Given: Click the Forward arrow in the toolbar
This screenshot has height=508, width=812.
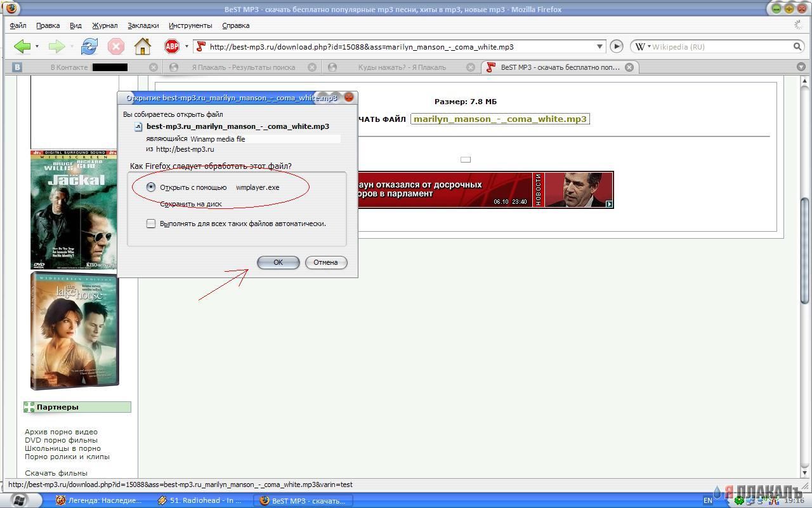Looking at the screenshot, I should (57, 46).
